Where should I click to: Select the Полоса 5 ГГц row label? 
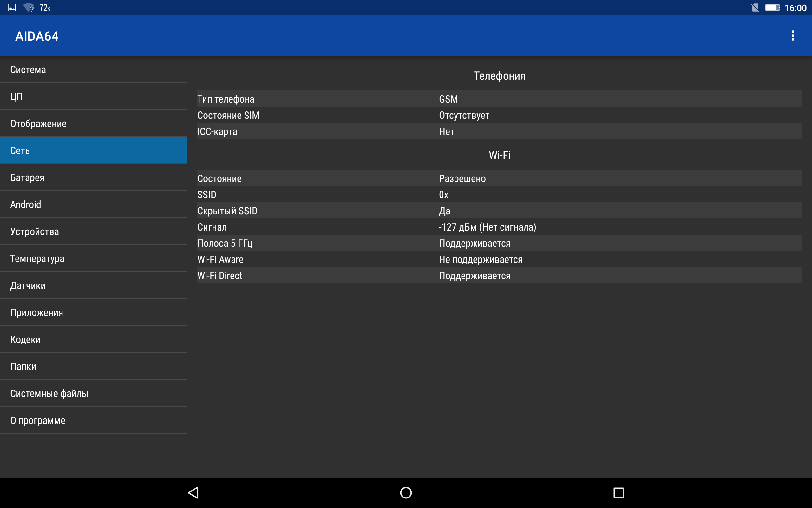225,243
